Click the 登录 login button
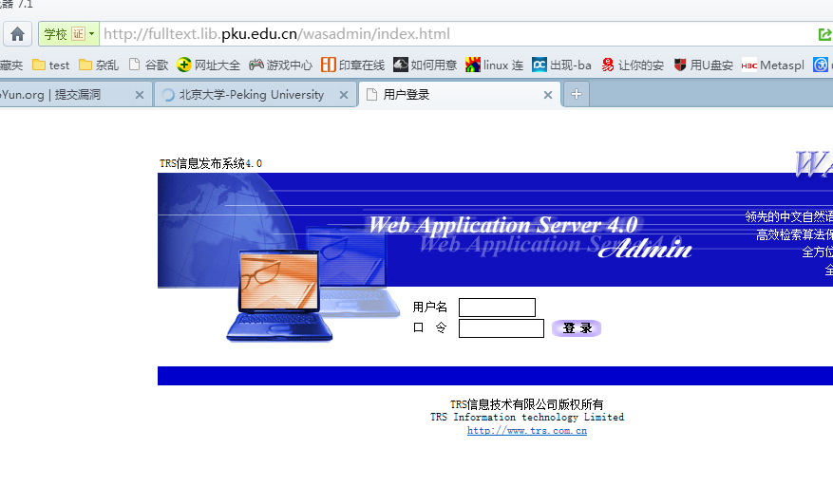Screen dimensions: 833x504 coord(577,328)
